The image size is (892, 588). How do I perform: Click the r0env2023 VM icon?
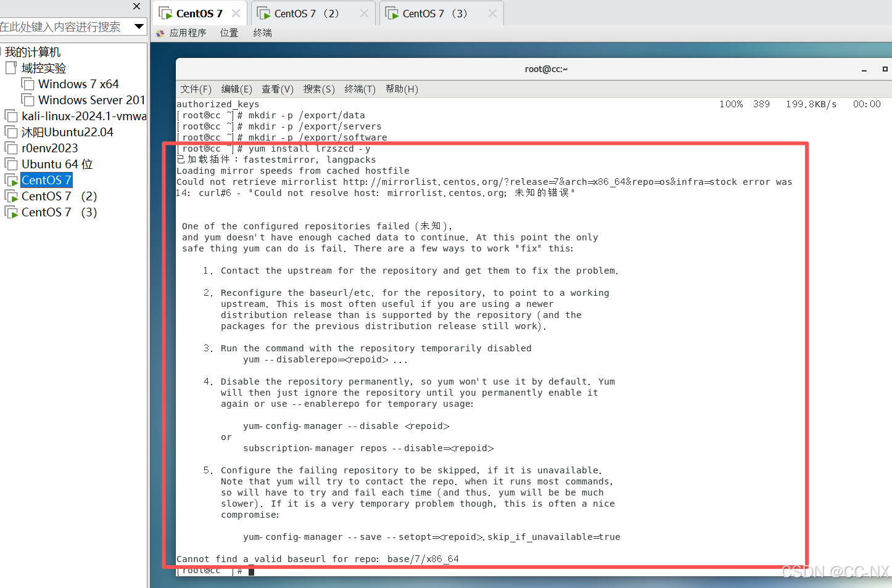(11, 148)
